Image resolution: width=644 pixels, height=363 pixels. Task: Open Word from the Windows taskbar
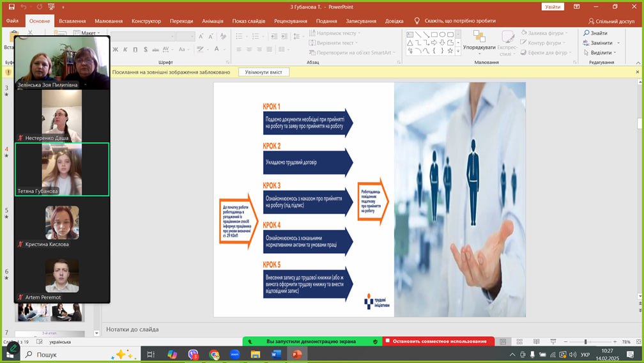click(x=276, y=354)
